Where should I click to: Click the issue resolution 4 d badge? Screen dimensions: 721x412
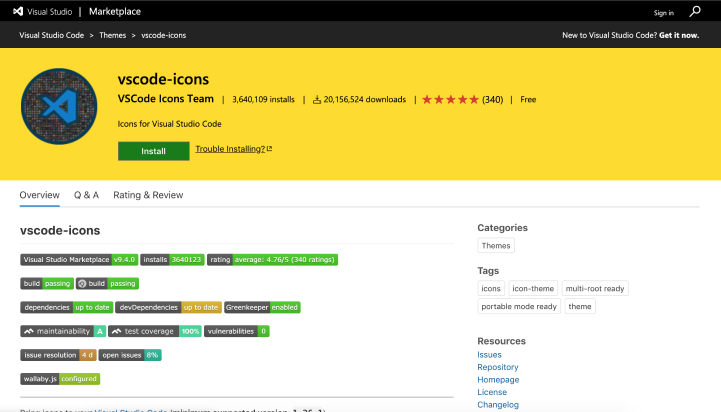58,355
